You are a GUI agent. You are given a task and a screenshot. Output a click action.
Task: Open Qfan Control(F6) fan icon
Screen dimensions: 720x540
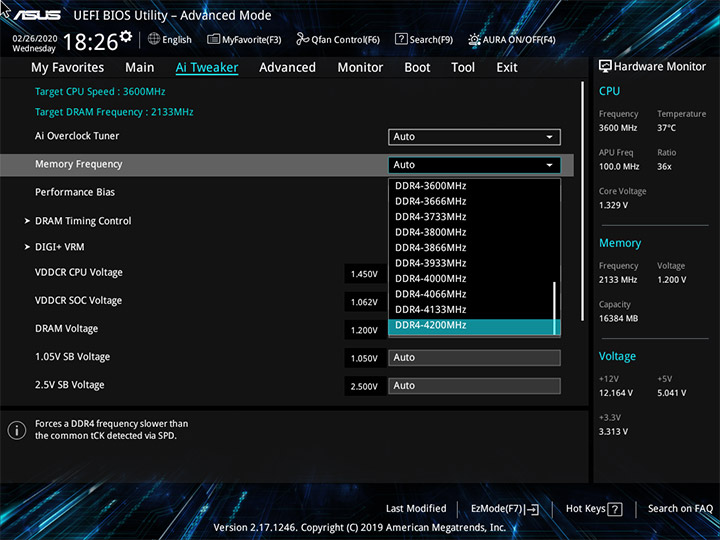(303, 39)
